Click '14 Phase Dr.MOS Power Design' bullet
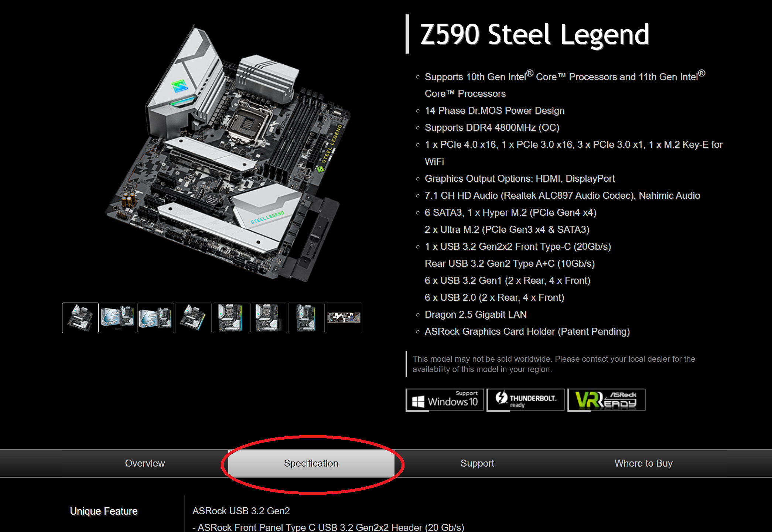The image size is (772, 532). (x=495, y=110)
